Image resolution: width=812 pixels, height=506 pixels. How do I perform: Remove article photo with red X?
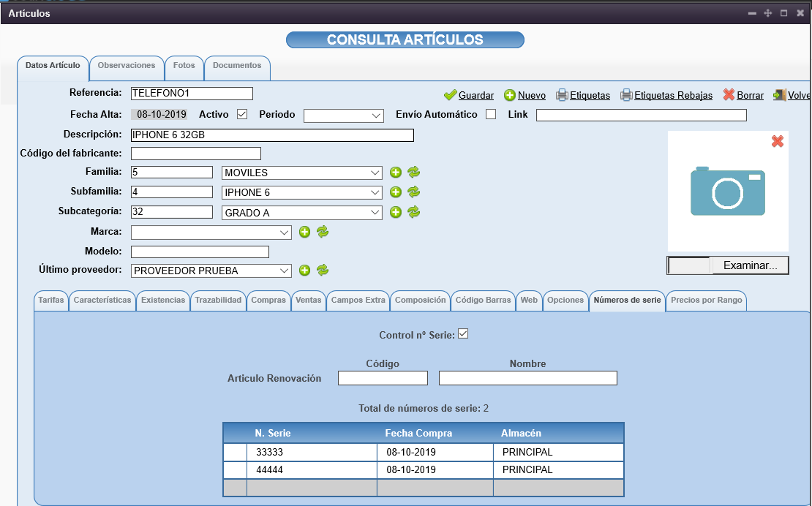777,141
